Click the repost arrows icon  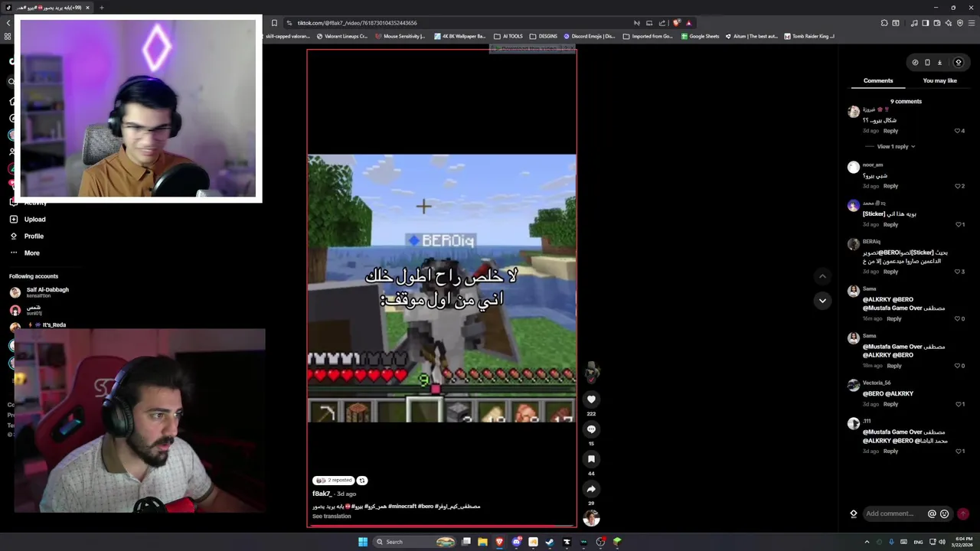click(362, 481)
